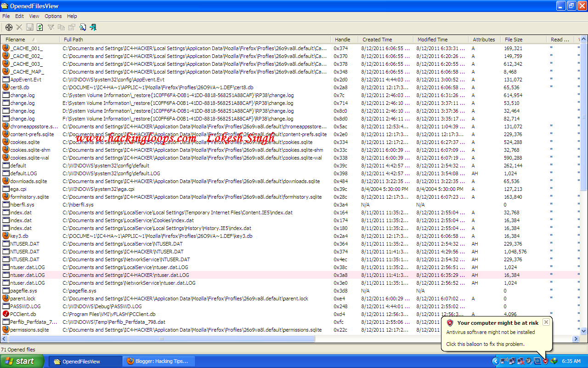This screenshot has height=368, width=588.
Task: Select the target icon to choose a process
Action: tap(9, 27)
